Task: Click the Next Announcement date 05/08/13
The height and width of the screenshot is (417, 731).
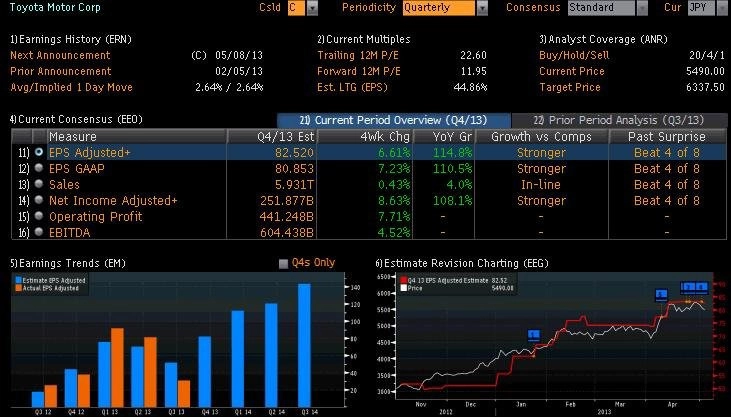Action: click(x=239, y=55)
